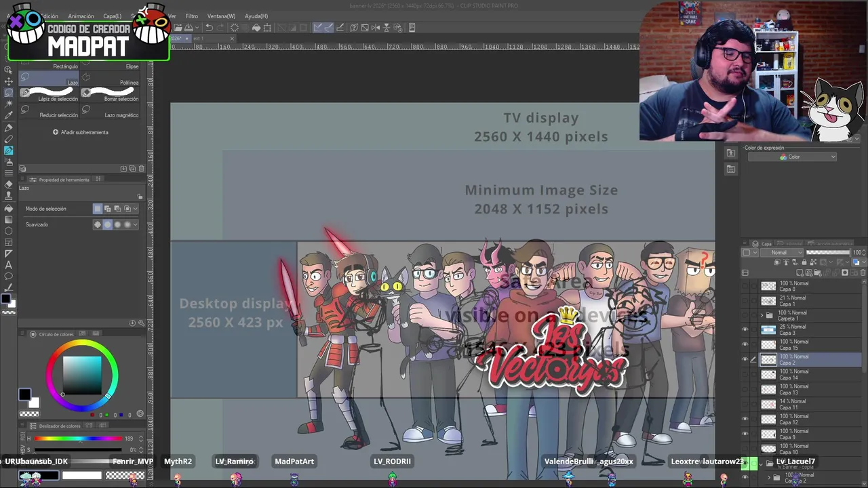The height and width of the screenshot is (488, 868).
Task: Click the Scale/Rotate transform toolbar icon
Action: 267,28
